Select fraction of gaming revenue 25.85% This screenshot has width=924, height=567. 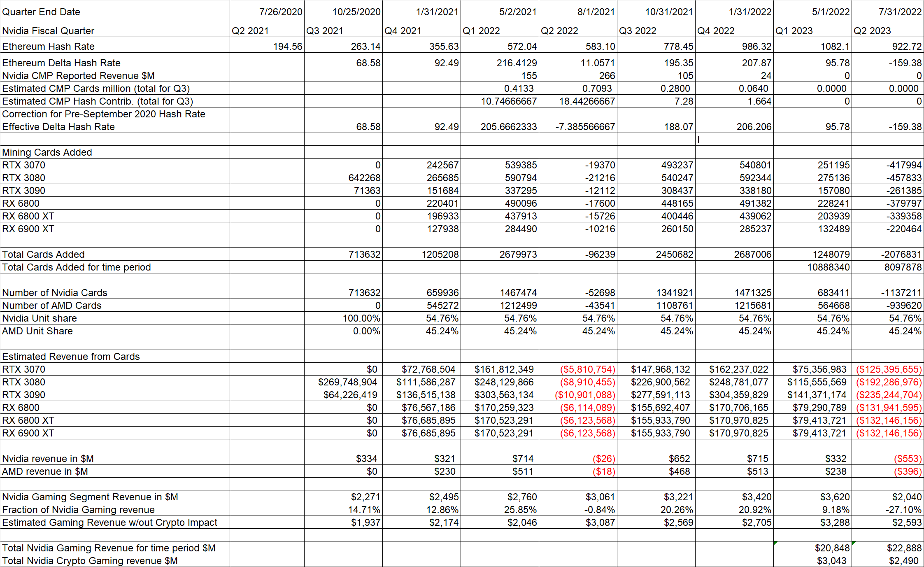(500, 509)
